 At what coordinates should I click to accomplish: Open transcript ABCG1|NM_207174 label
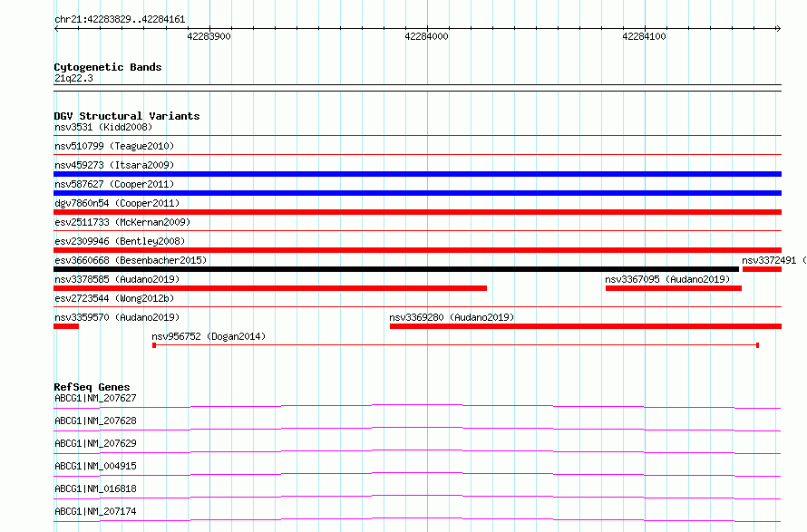[x=96, y=511]
